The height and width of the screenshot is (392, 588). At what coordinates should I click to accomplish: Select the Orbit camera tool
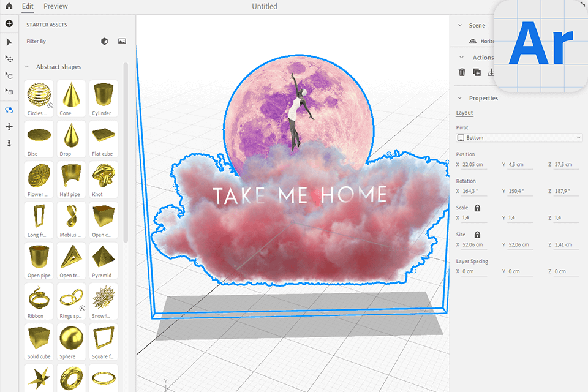pos(9,110)
